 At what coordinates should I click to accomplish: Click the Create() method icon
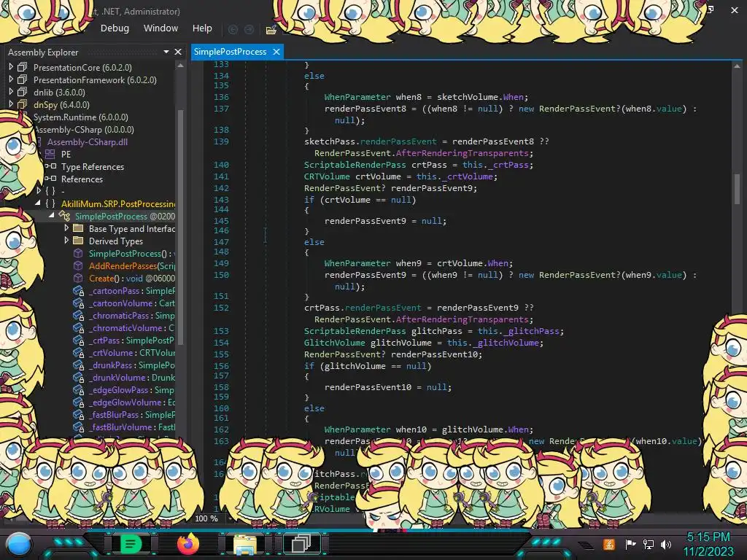78,278
